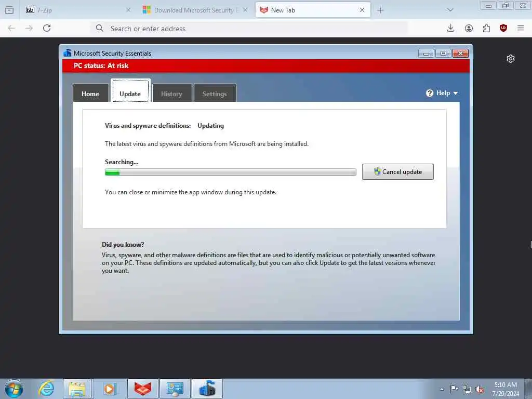Click the red fox browser taskbar icon

(x=143, y=389)
